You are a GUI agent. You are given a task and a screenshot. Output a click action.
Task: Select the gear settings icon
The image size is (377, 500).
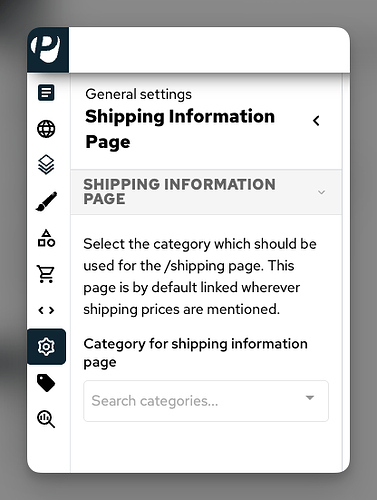46,347
